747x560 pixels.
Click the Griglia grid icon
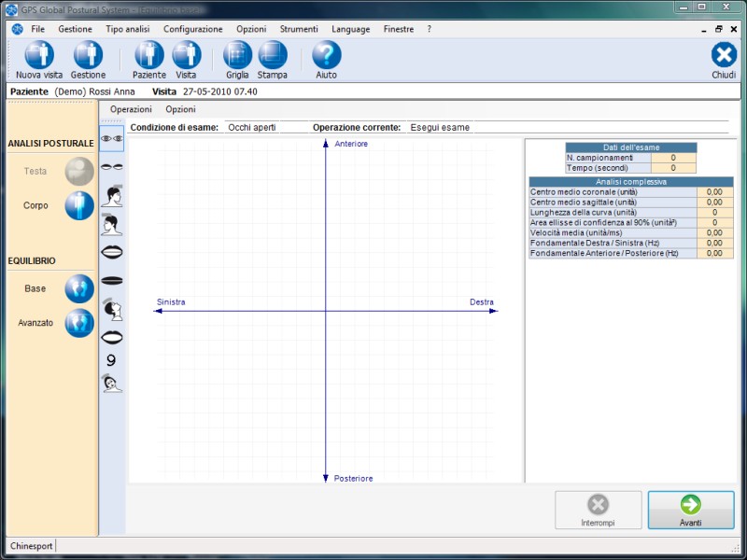pos(237,56)
